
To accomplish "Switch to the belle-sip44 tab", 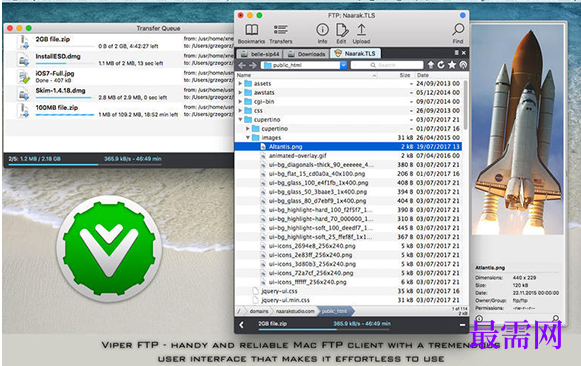I will click(x=260, y=54).
